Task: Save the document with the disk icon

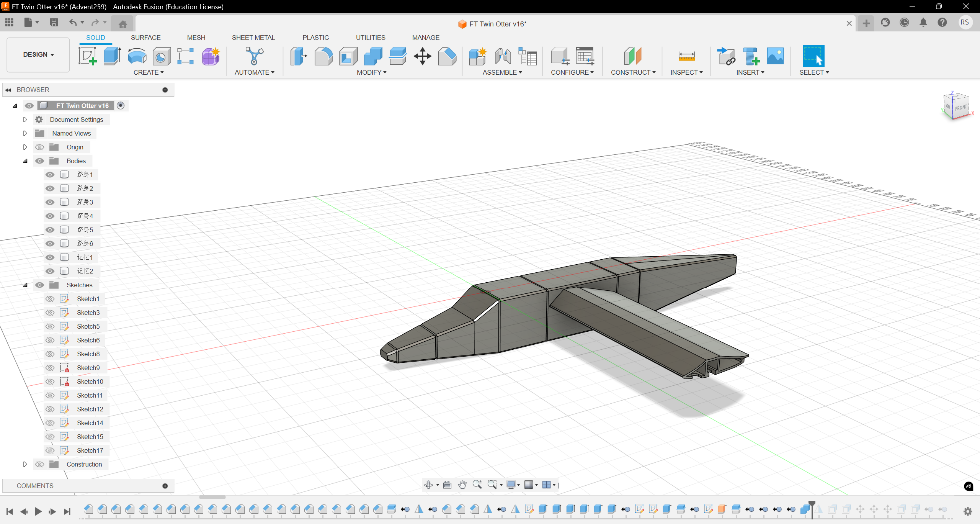Action: click(54, 23)
